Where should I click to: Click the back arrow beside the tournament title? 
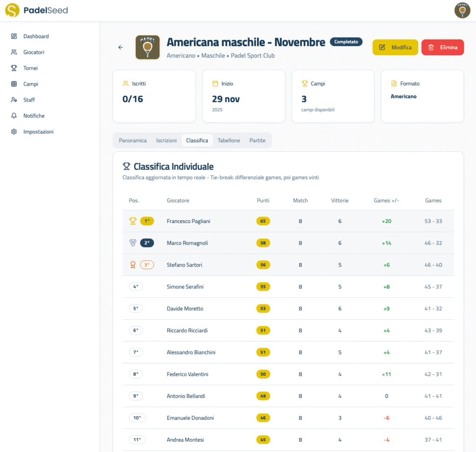click(120, 47)
